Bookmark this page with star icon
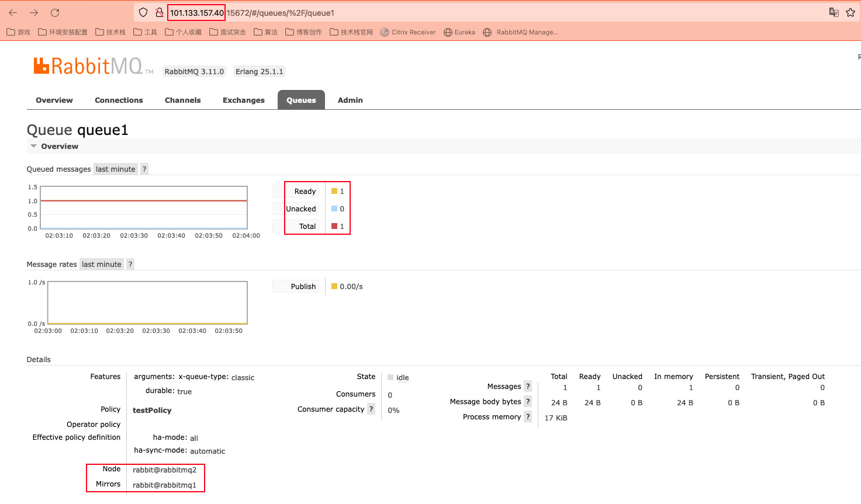 coord(850,12)
